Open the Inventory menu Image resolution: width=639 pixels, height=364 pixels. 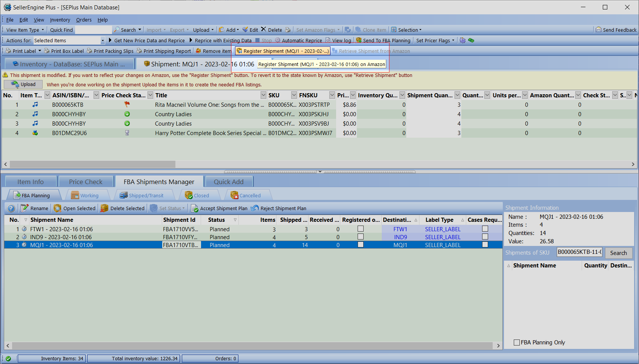60,20
